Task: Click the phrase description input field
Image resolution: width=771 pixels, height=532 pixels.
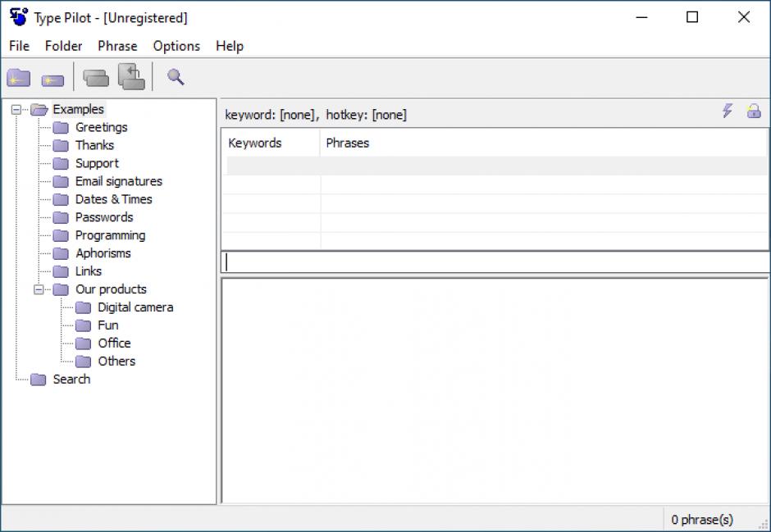Action: coord(495,262)
